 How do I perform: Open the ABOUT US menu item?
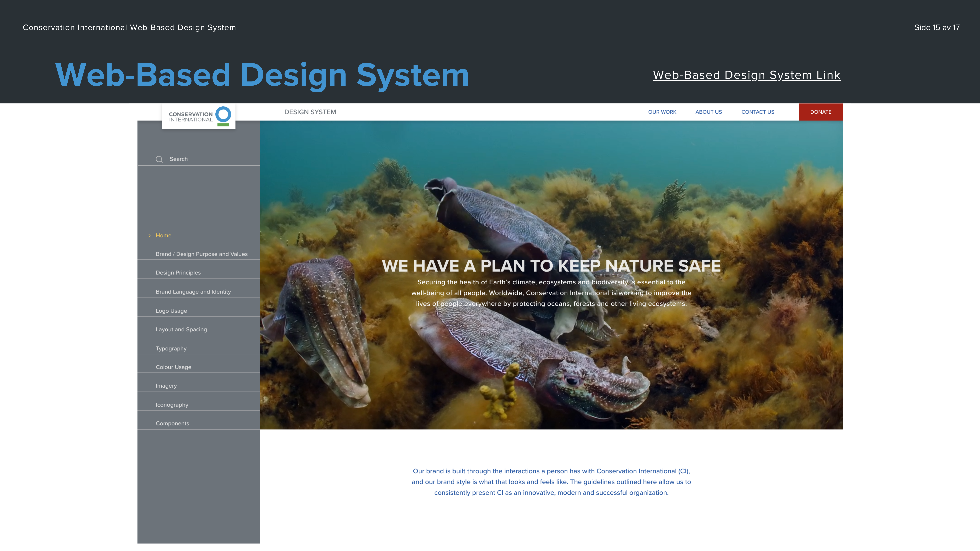tap(708, 112)
